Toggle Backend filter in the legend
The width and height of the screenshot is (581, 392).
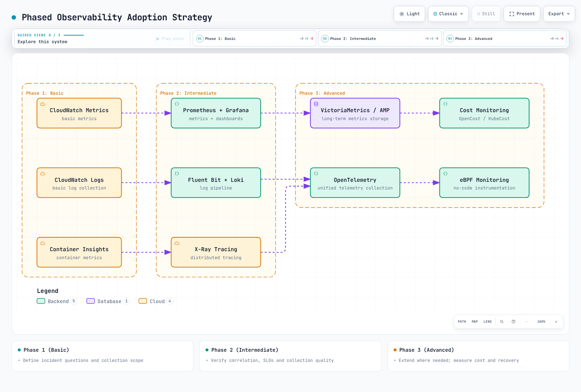57,301
